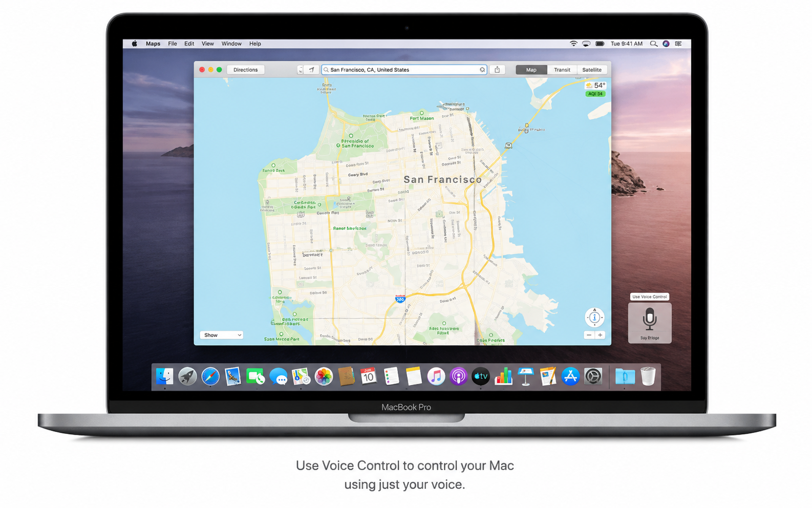This screenshot has width=812, height=508.
Task: Click the compass on the map
Action: [x=594, y=317]
